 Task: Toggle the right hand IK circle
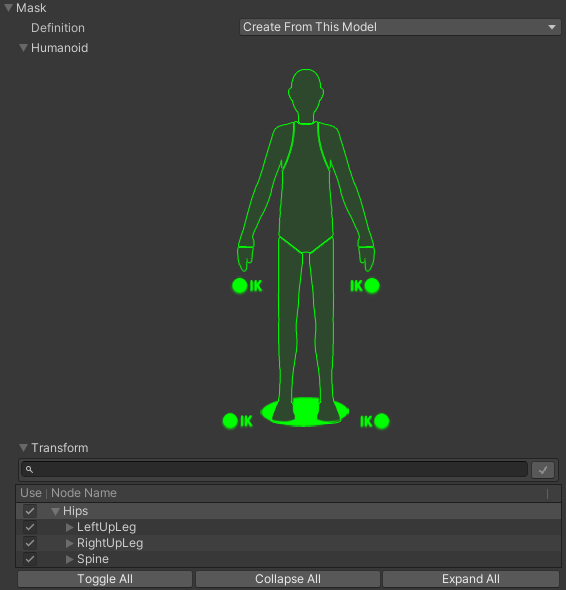(x=372, y=286)
